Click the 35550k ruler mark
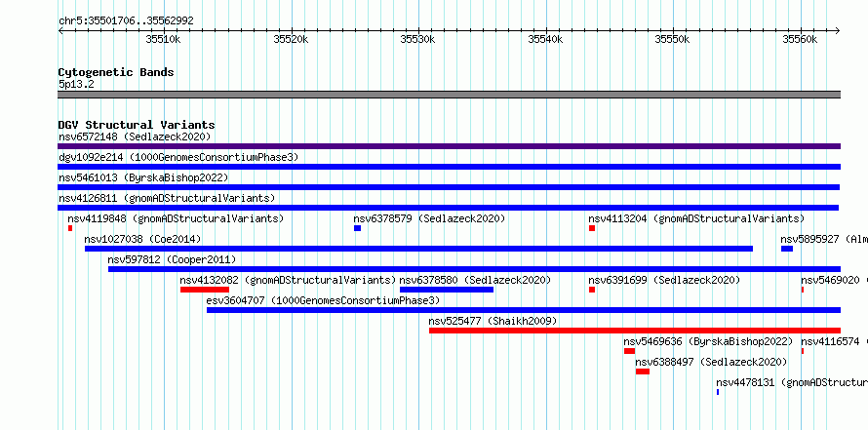Screen dimensions: 868x430 coord(673,39)
